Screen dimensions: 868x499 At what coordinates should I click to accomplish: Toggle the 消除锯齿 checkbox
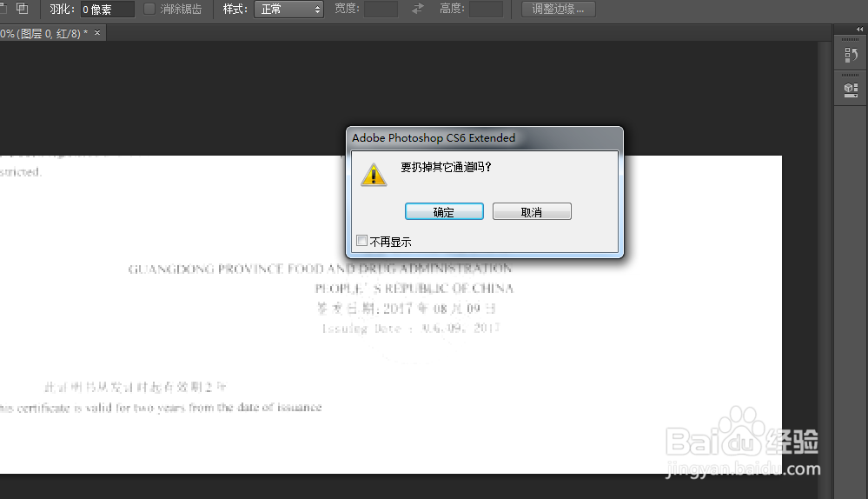[149, 9]
